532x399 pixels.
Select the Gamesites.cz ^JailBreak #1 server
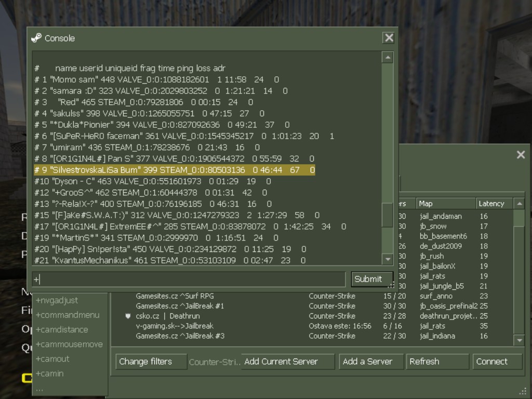(x=312, y=306)
